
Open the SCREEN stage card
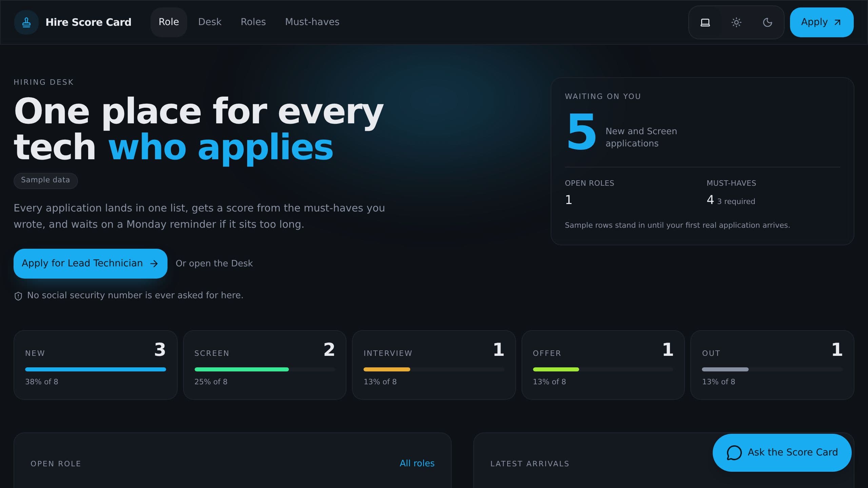click(x=264, y=365)
